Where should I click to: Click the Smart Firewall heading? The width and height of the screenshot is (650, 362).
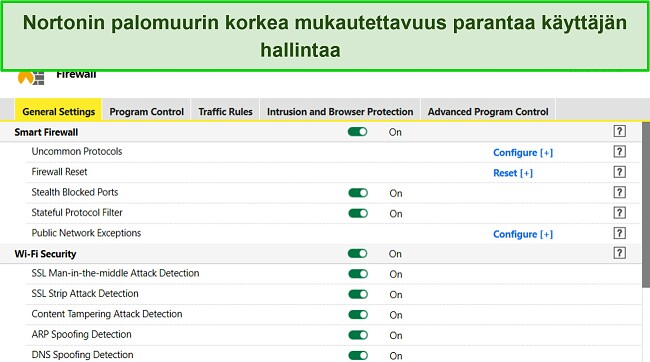[46, 132]
